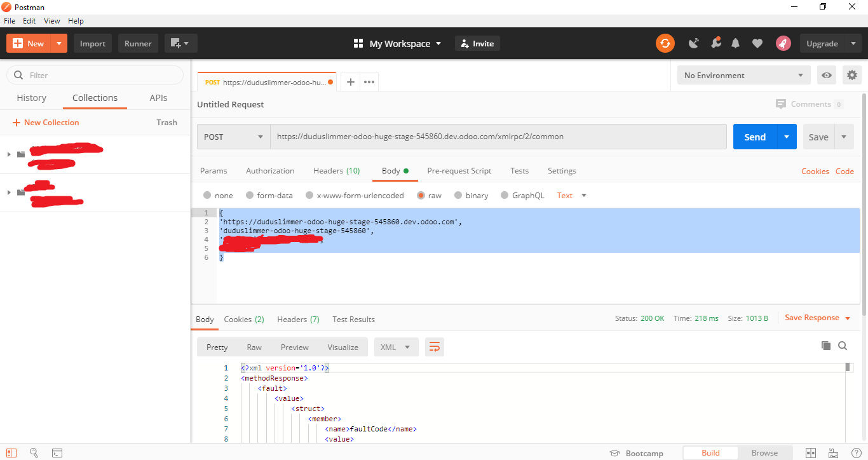Viewport: 868px width, 460px height.
Task: Switch to the History tab
Action: (31, 98)
